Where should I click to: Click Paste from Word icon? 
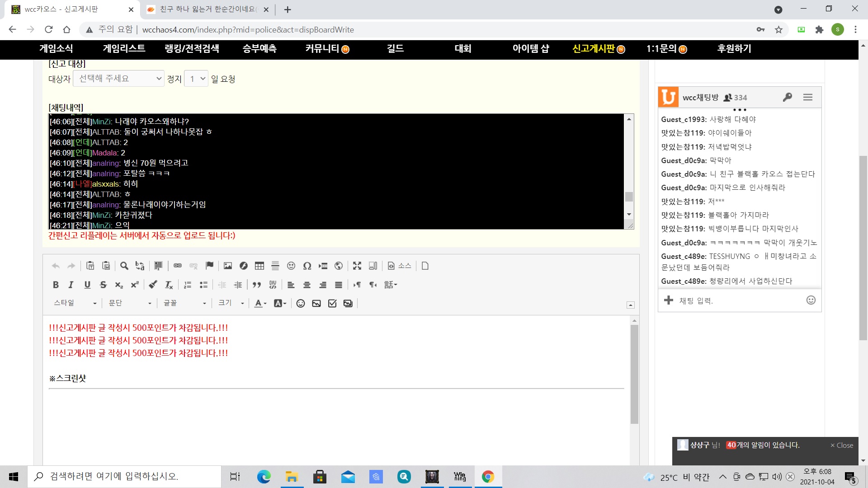point(106,266)
